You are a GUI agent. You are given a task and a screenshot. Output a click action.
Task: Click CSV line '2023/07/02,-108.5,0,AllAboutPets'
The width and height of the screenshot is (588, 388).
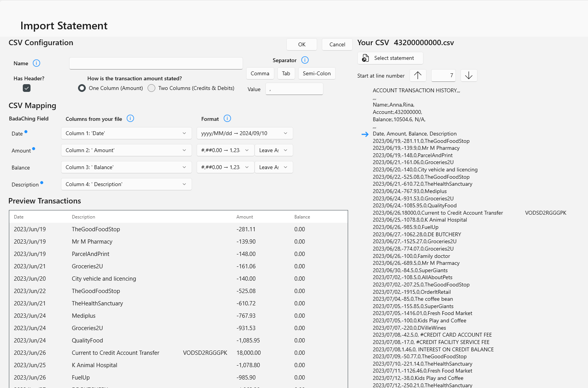click(x=413, y=277)
